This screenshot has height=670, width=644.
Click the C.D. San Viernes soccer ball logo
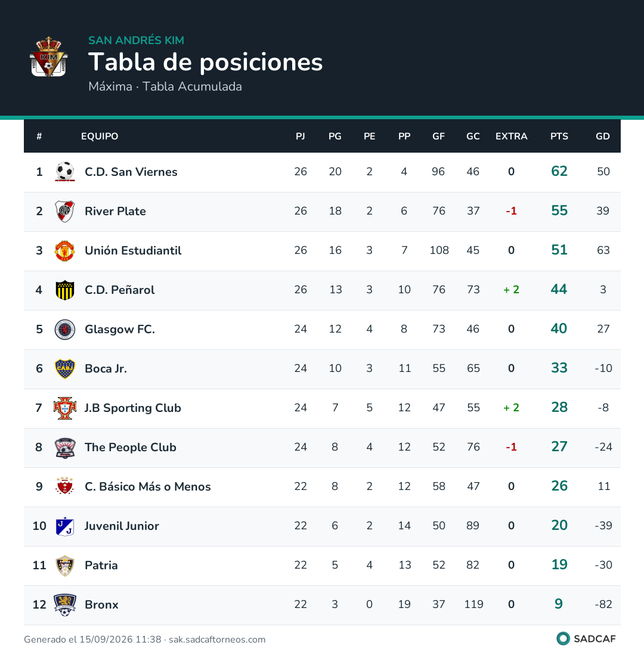[65, 172]
